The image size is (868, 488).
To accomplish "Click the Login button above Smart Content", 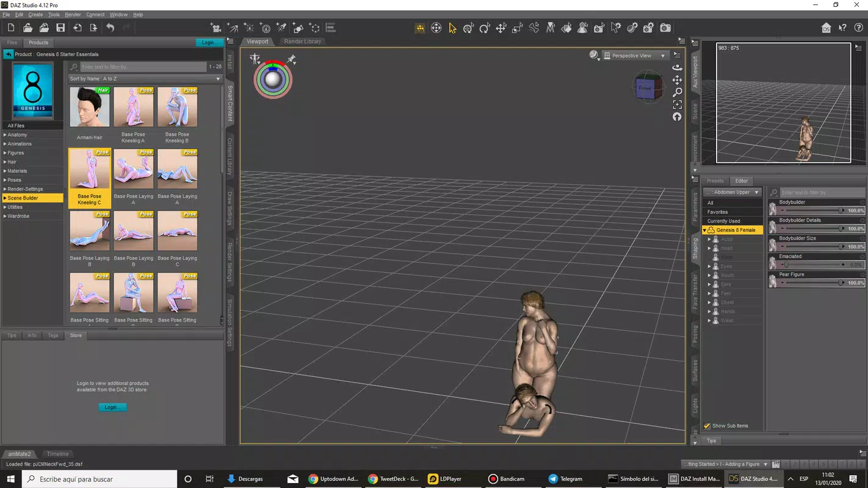I will (209, 43).
